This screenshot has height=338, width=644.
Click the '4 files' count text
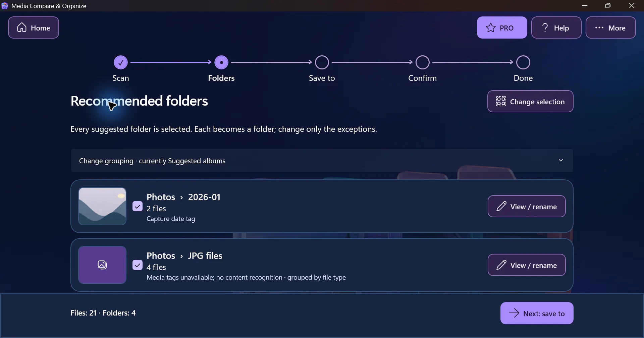coord(156,267)
